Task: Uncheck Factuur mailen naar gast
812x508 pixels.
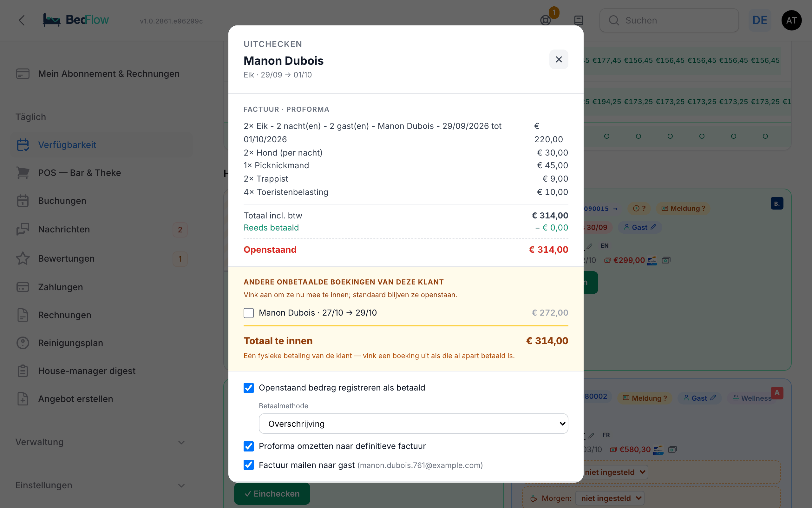Action: (249, 465)
